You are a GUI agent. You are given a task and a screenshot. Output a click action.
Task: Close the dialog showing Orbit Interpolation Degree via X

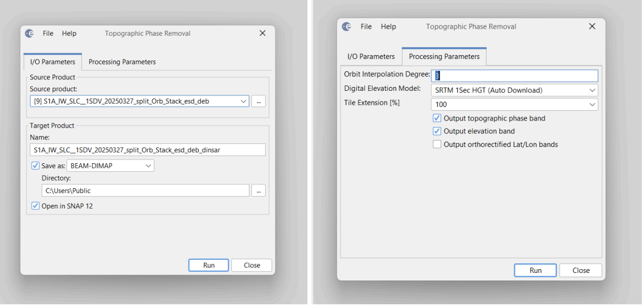[x=592, y=26]
